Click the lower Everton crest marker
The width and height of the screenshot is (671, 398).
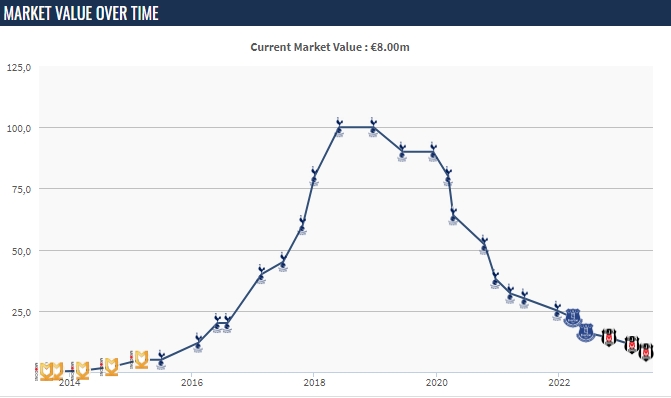(586, 333)
